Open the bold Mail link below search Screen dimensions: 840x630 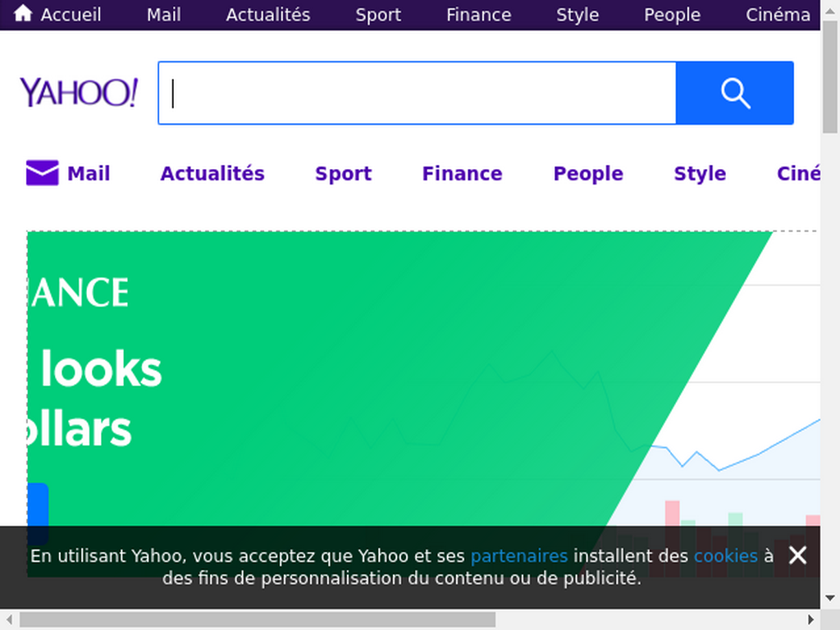[x=89, y=173]
